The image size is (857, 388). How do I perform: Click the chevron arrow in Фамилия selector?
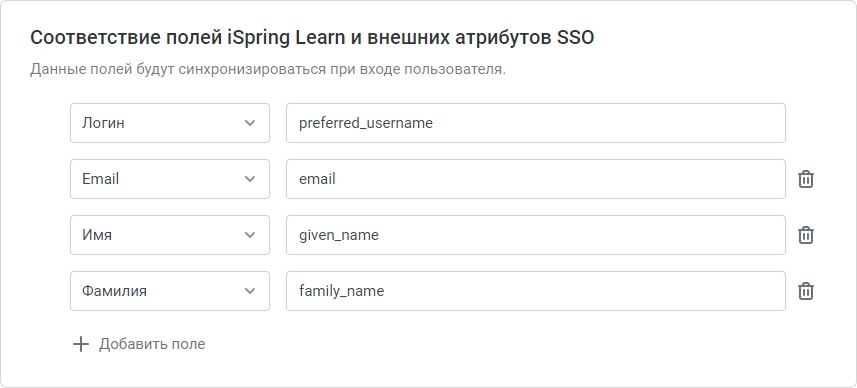click(250, 291)
